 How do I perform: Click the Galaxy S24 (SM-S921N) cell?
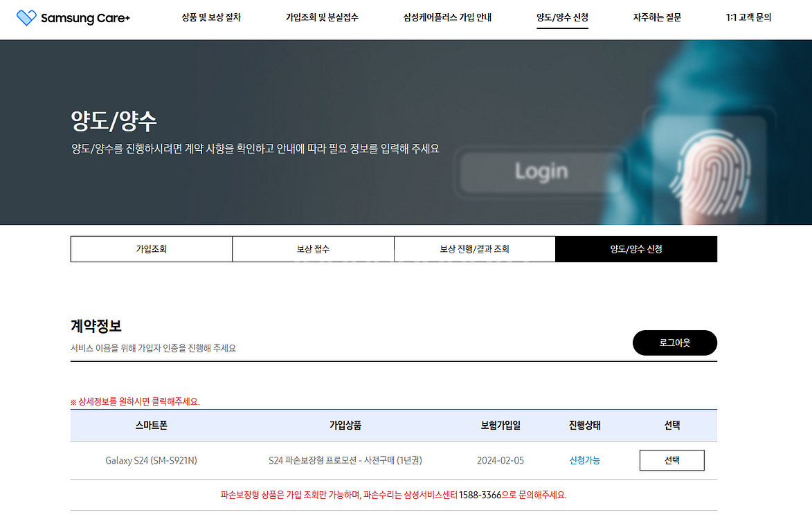[151, 461]
